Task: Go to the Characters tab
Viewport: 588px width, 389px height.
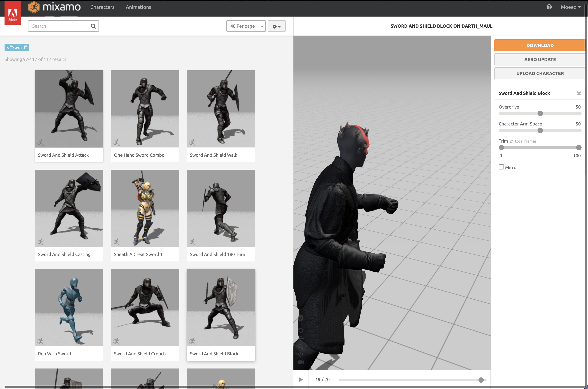Action: (x=102, y=7)
